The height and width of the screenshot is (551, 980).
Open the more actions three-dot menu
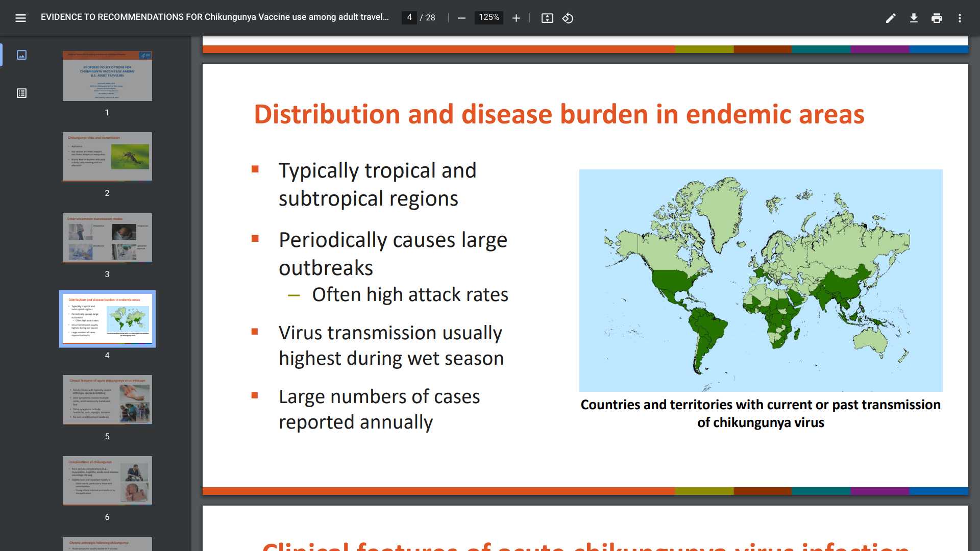(x=960, y=18)
